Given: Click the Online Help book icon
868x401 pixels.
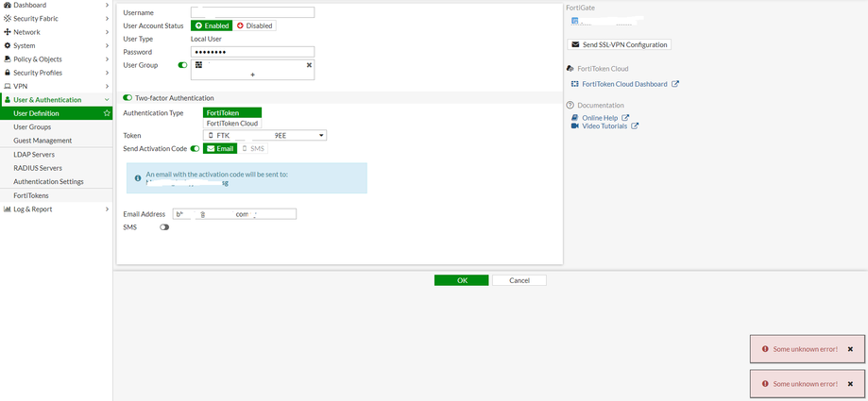Looking at the screenshot, I should pyautogui.click(x=574, y=118).
